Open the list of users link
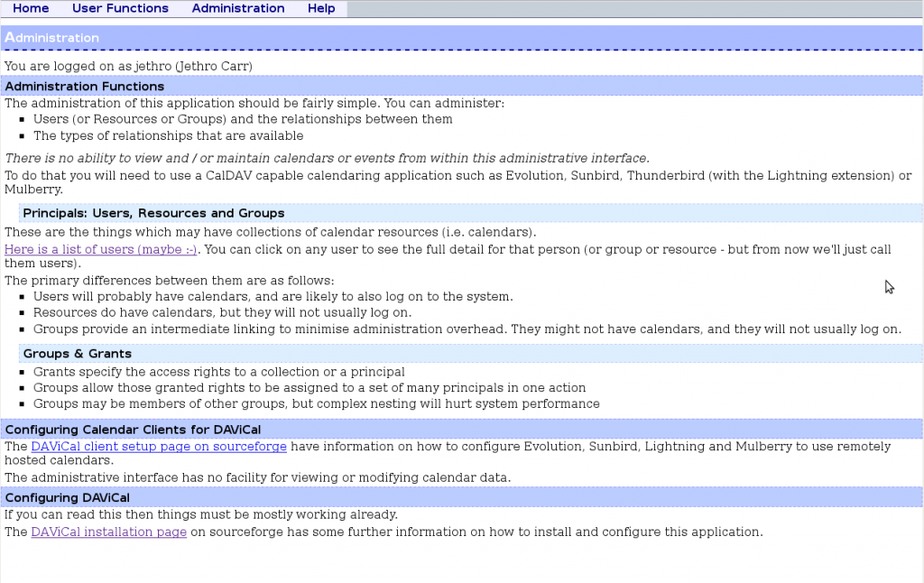This screenshot has height=583, width=924. pos(98,249)
